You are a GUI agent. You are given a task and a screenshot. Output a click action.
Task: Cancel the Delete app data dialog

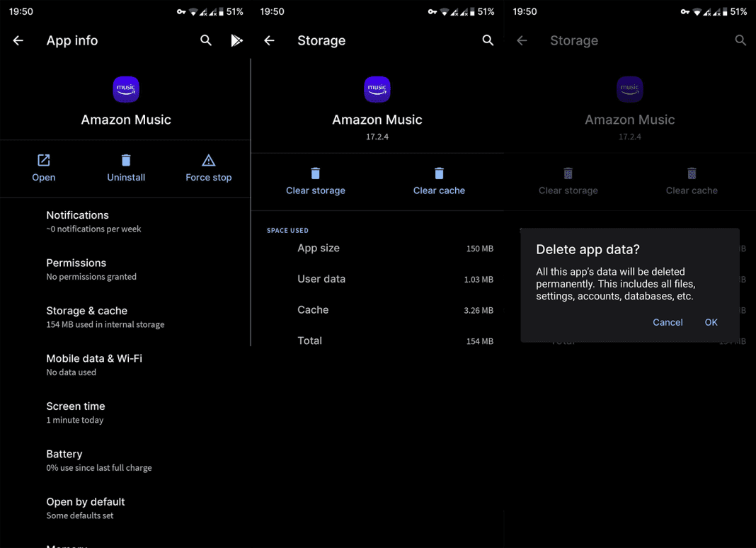(668, 322)
